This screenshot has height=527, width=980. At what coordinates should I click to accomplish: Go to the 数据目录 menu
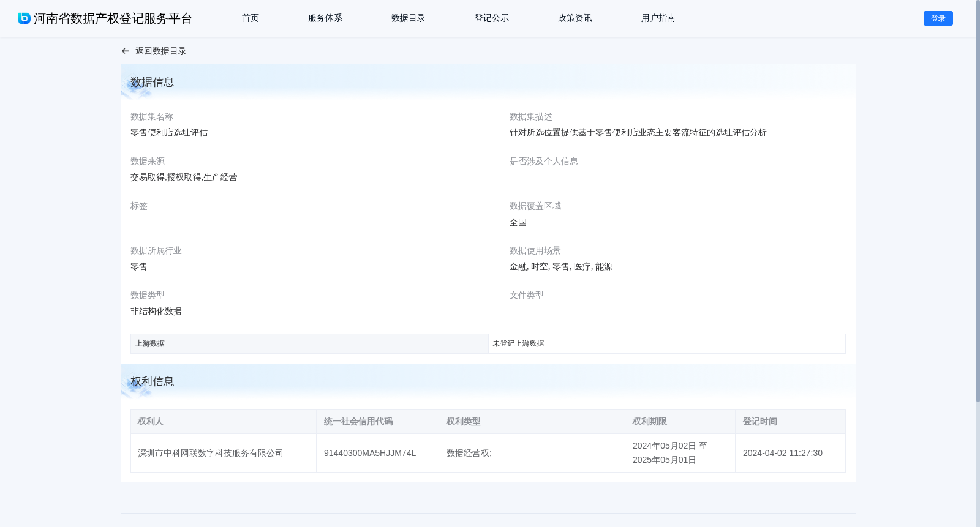point(409,18)
